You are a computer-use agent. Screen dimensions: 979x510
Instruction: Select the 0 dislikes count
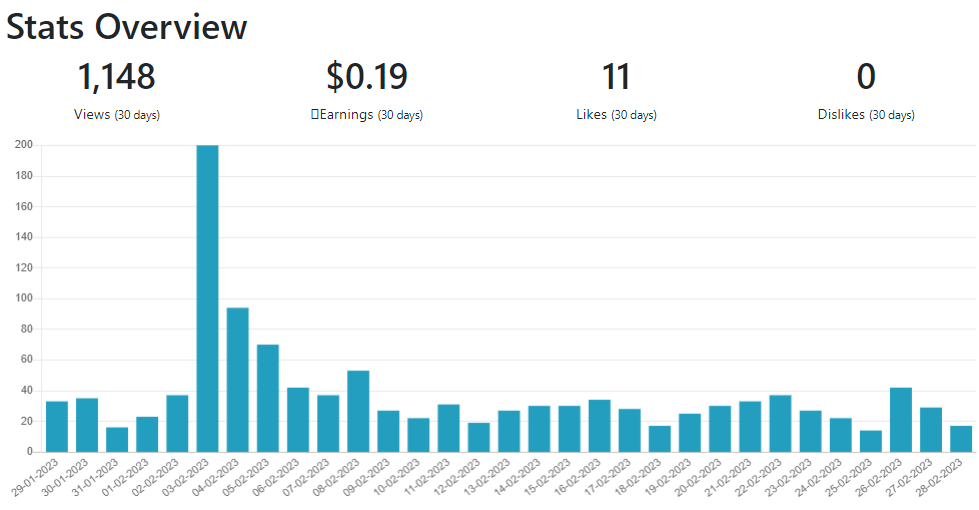tap(866, 76)
